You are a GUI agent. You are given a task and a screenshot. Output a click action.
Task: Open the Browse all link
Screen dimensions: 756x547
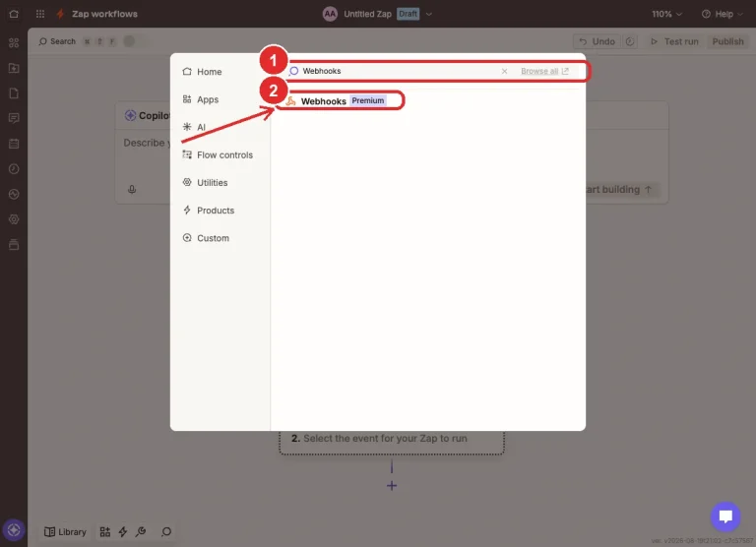click(544, 72)
